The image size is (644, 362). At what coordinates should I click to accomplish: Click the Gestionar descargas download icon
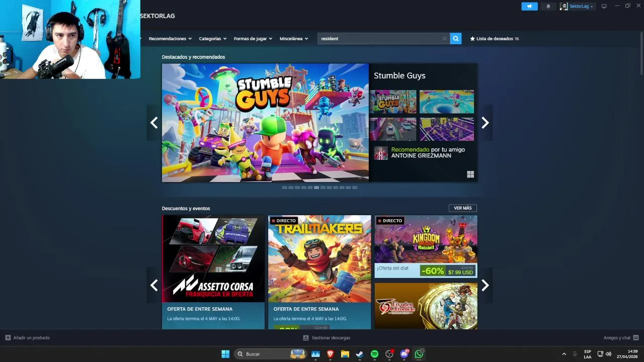[306, 338]
